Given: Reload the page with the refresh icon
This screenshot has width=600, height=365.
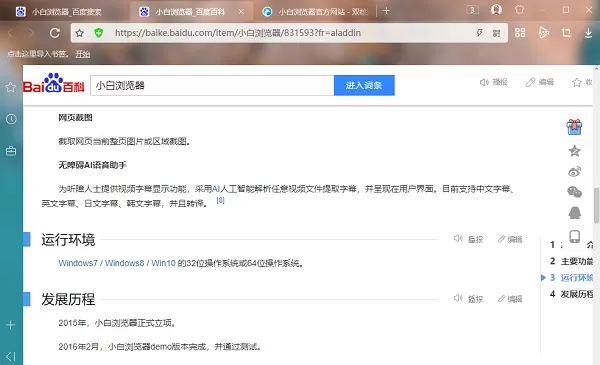Looking at the screenshot, I should (x=55, y=33).
